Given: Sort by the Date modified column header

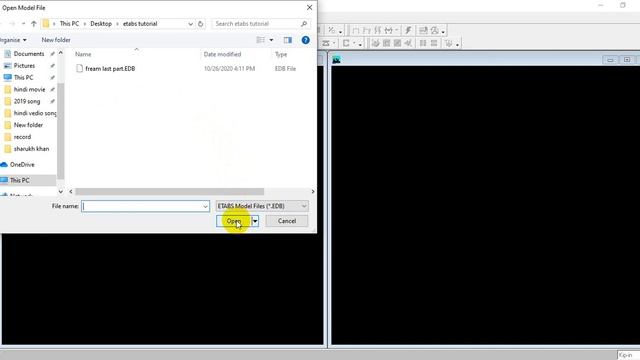Looking at the screenshot, I should (x=222, y=54).
